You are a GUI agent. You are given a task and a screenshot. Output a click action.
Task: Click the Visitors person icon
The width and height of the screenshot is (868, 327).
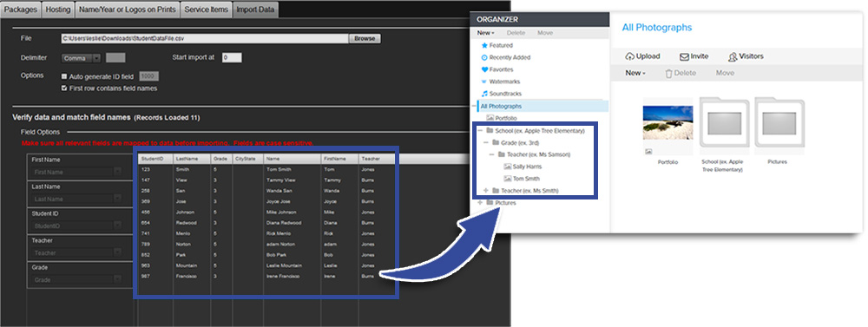click(x=733, y=56)
